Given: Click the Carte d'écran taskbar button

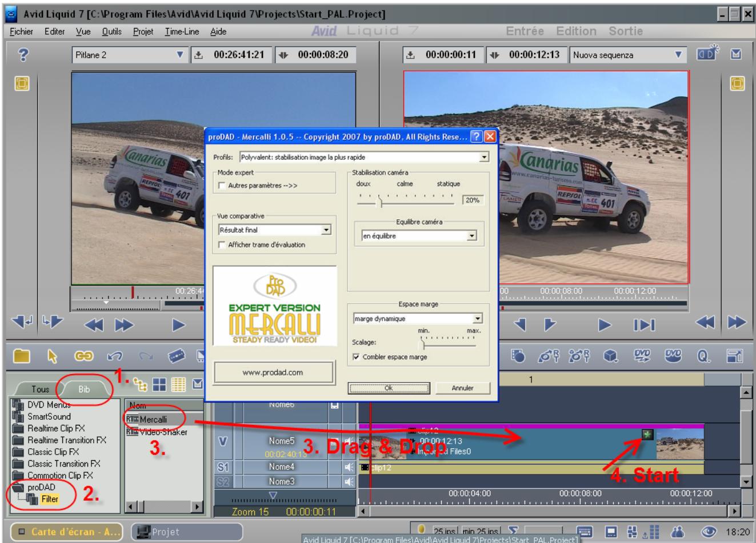Looking at the screenshot, I should tap(68, 532).
